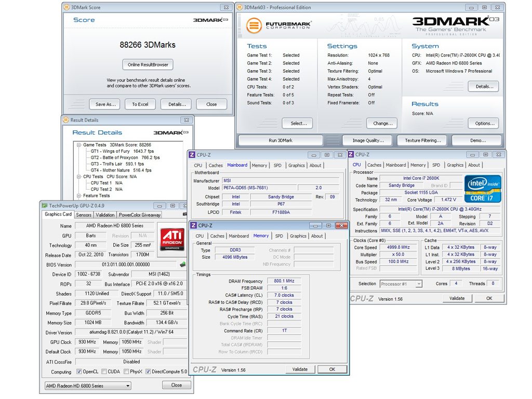Collapse the CPU Tests tree node
The height and width of the screenshot is (399, 532).
pyautogui.click(x=79, y=177)
